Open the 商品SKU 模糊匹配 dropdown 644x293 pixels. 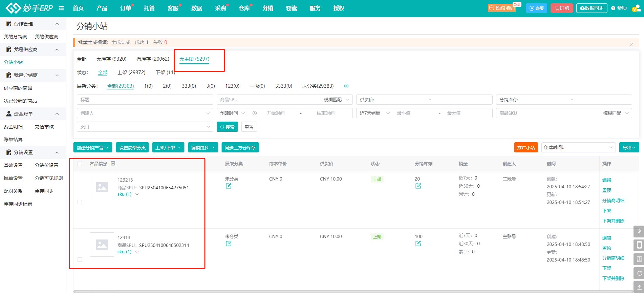(616, 113)
